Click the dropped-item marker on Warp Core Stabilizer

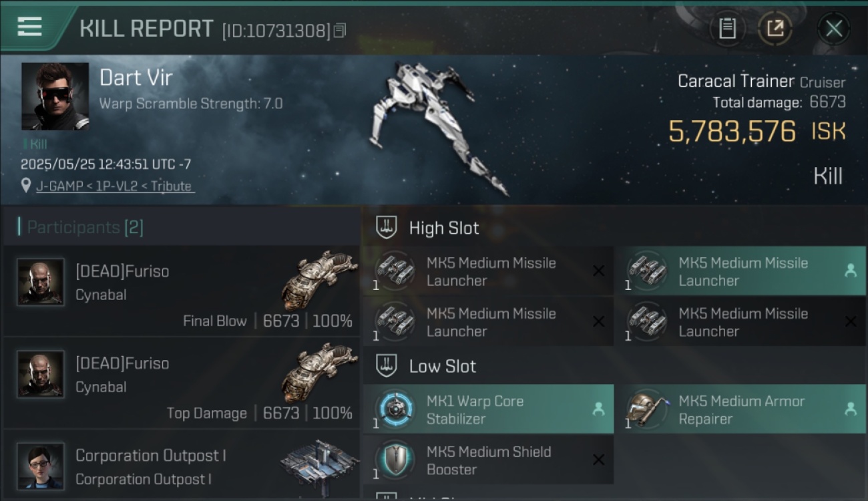tap(598, 409)
